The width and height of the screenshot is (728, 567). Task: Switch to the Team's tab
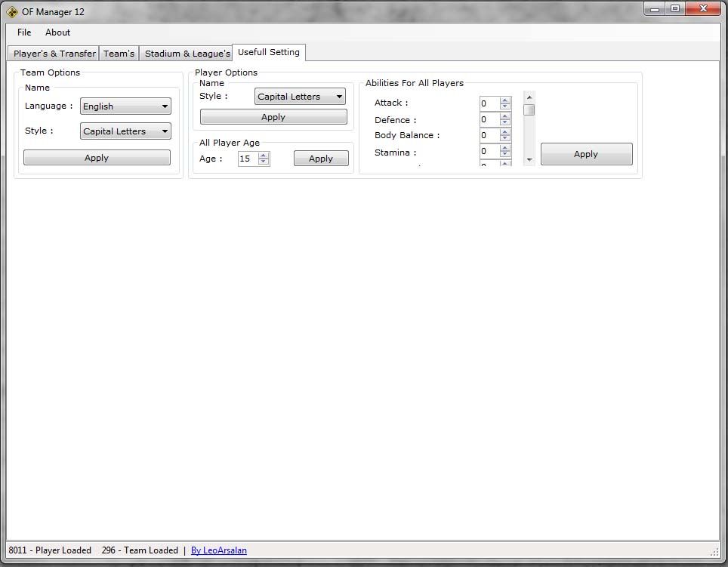click(119, 54)
